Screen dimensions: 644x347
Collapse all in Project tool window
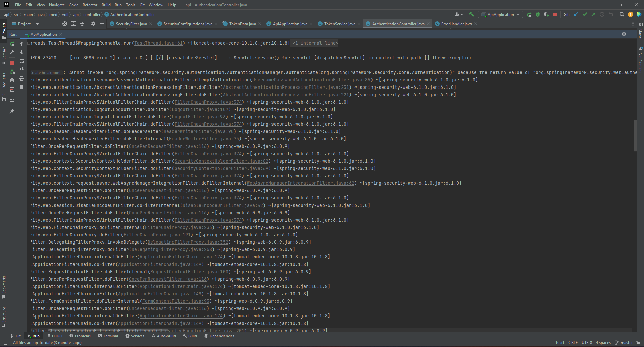[x=82, y=24]
